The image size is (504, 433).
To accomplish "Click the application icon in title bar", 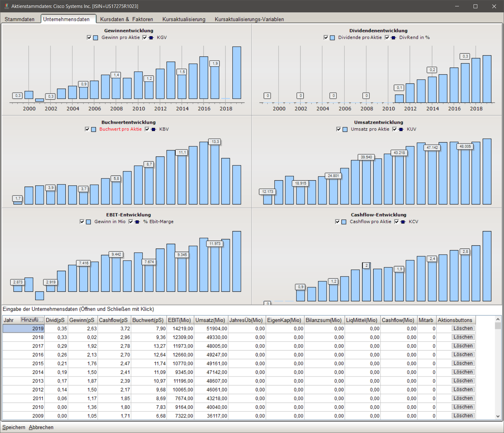I will pos(6,6).
